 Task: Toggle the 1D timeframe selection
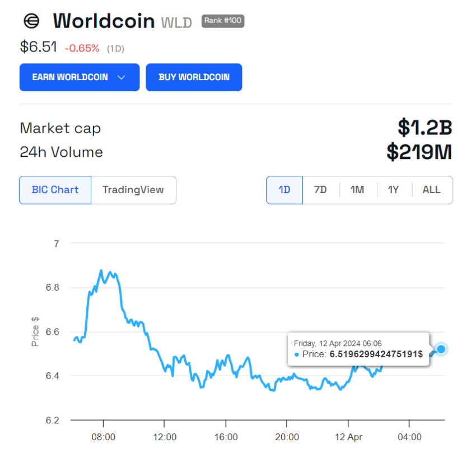point(284,190)
